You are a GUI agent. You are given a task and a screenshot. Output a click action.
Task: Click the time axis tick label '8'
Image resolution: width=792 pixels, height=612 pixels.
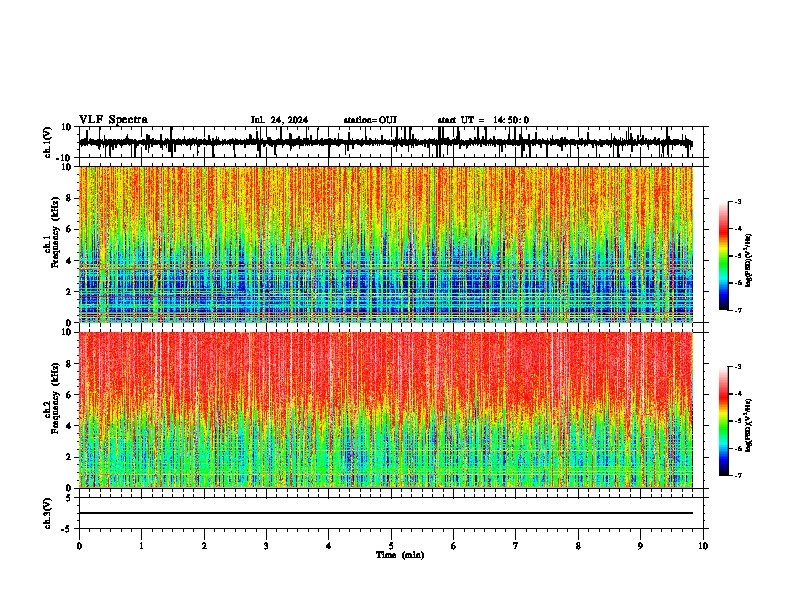coord(578,546)
